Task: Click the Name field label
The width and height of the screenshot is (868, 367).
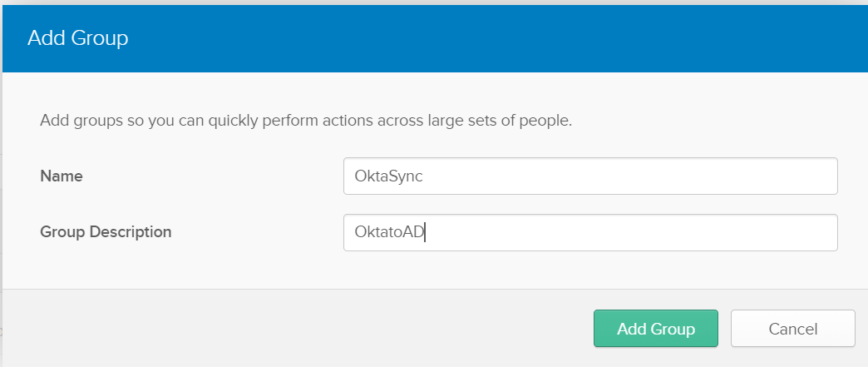Action: point(62,176)
